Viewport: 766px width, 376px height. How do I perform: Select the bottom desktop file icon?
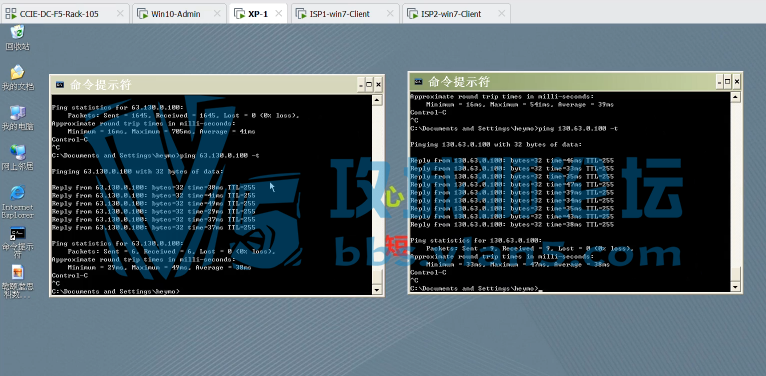click(18, 282)
